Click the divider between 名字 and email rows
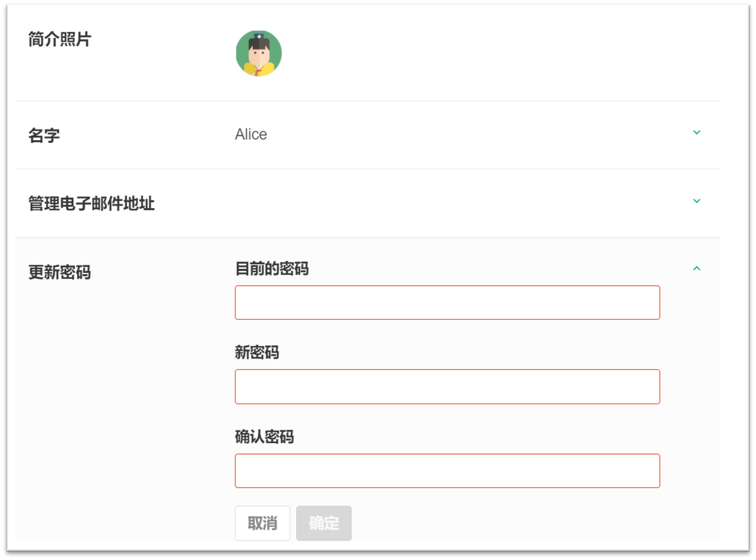 (367, 169)
